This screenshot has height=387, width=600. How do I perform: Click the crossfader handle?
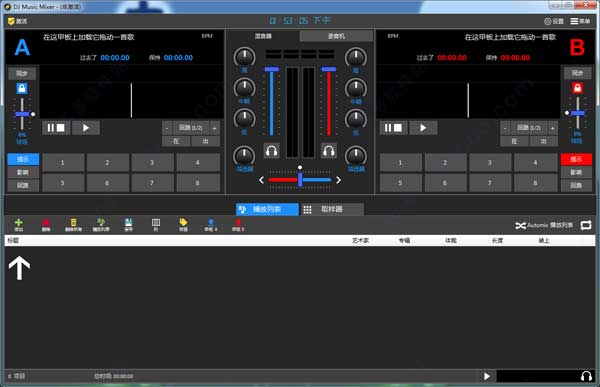coord(300,180)
